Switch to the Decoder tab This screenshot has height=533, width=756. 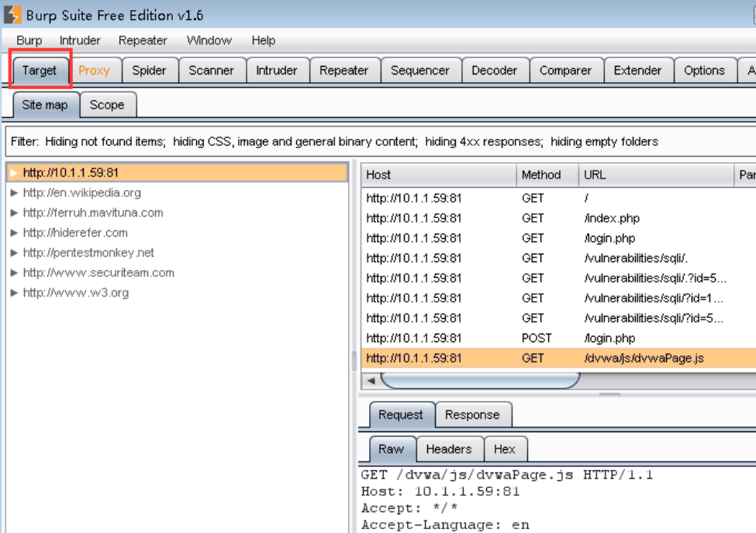[494, 71]
